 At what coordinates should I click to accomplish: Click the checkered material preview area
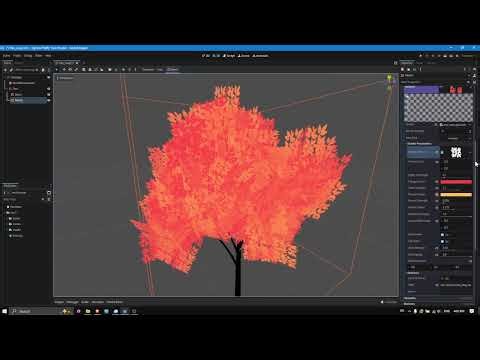click(438, 108)
